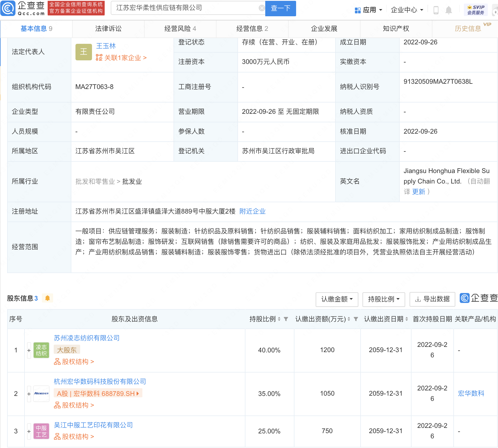Viewport: 498px width, 448px height.
Task: Click 40.00% shareholding cell
Action: [269, 350]
